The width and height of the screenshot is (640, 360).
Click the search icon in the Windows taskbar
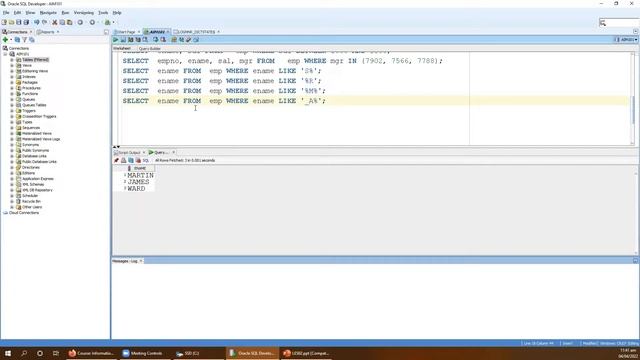point(24,353)
